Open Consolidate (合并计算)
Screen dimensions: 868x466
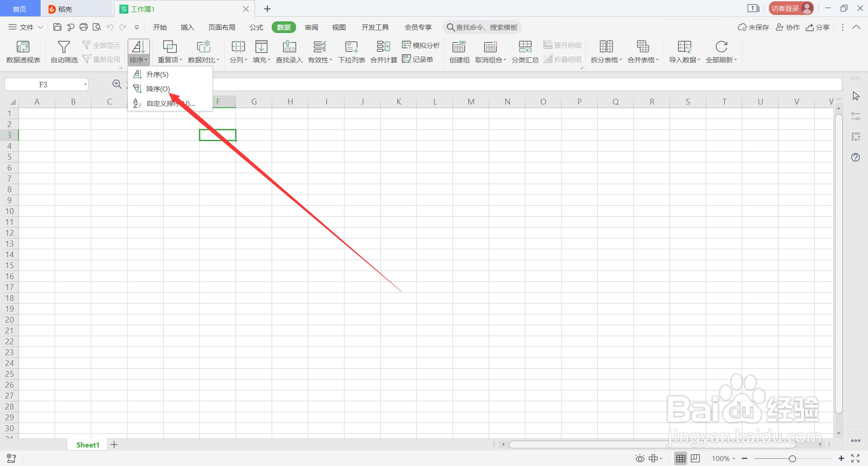coord(384,52)
